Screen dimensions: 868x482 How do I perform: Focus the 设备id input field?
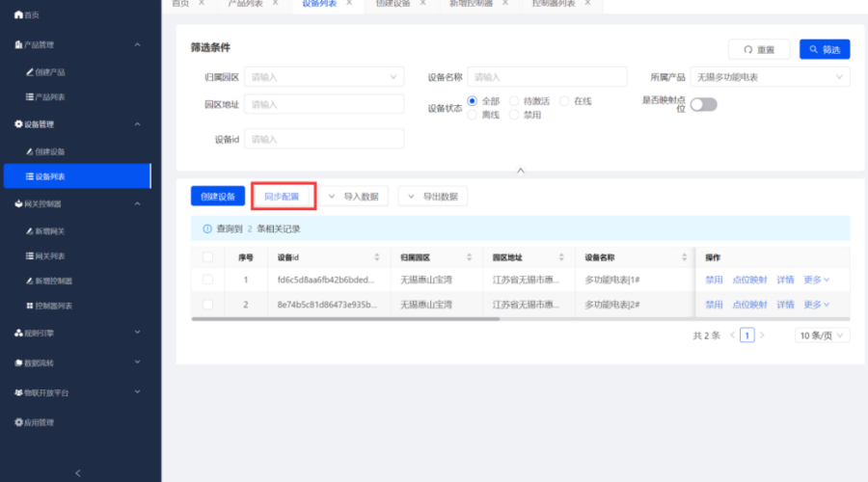pyautogui.click(x=324, y=139)
